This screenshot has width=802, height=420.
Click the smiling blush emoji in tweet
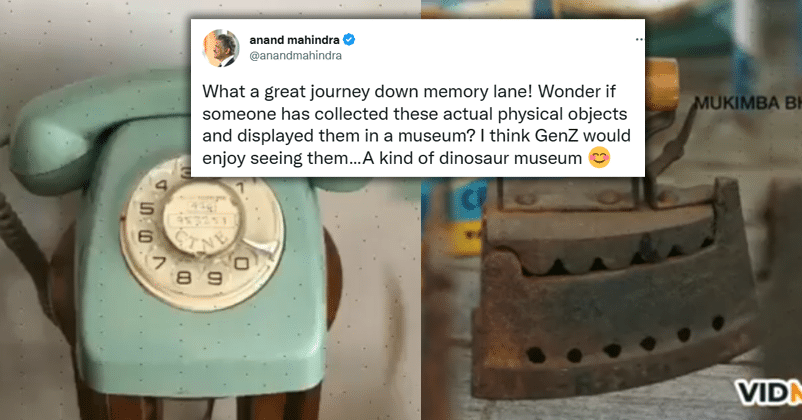tap(599, 158)
